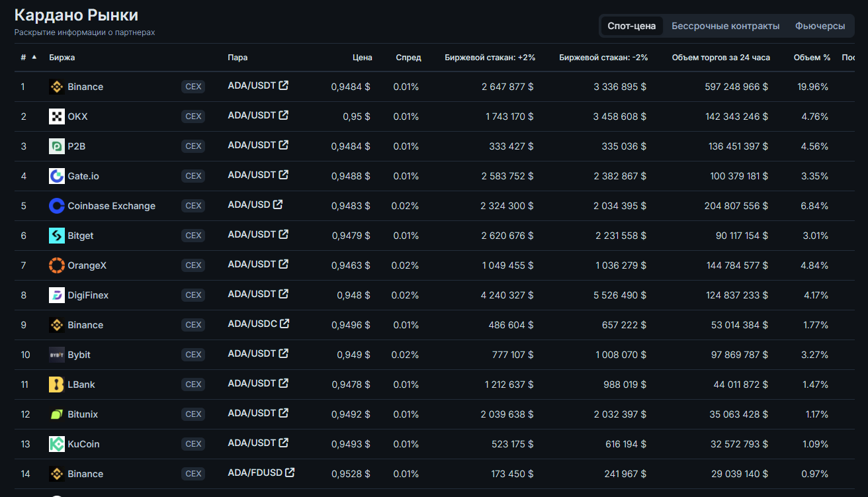Open external link icon for Coinbase ADA/USD
868x497 pixels.
pos(278,204)
